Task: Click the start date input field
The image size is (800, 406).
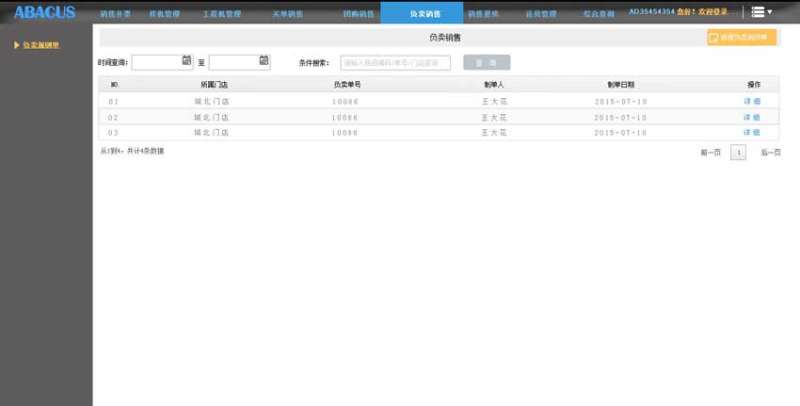Action: coord(156,62)
